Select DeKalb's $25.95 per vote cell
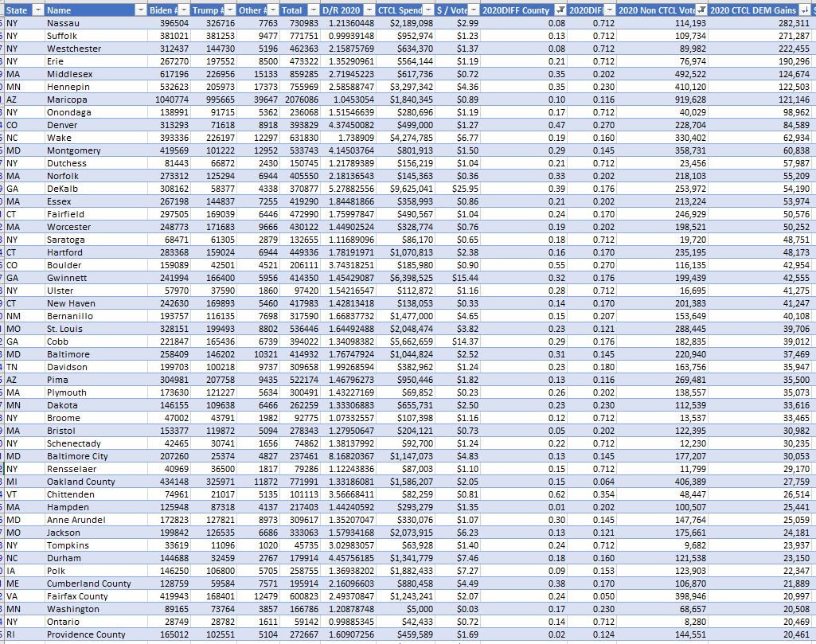 (458, 189)
